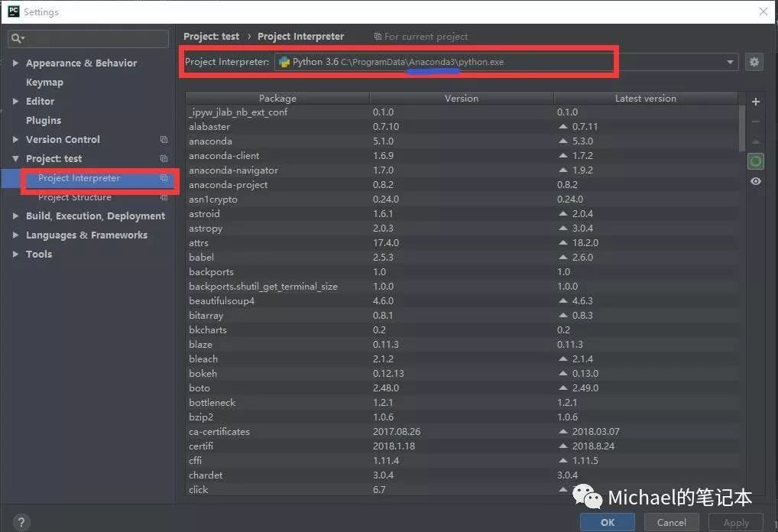778x532 pixels.
Task: Collapse the Project: test section
Action: (15, 159)
